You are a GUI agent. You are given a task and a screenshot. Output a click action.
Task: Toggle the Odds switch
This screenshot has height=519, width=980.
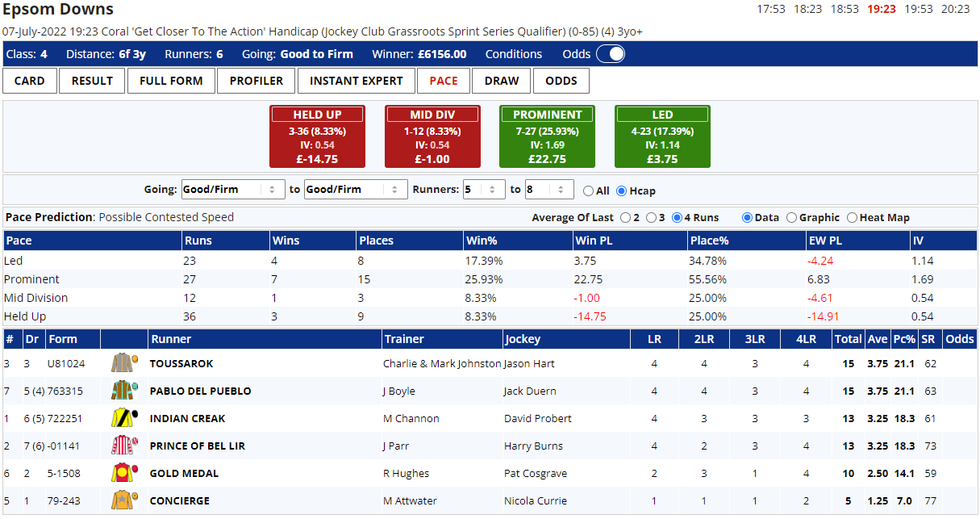(610, 54)
